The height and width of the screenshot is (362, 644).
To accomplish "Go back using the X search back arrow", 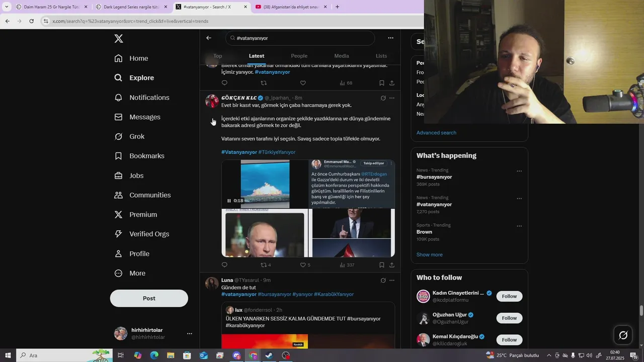I will (x=209, y=38).
